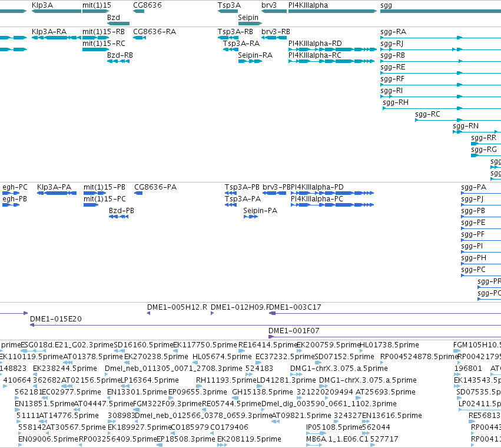
Task: Click EST SD16160.5prime
Action: [x=143, y=345]
